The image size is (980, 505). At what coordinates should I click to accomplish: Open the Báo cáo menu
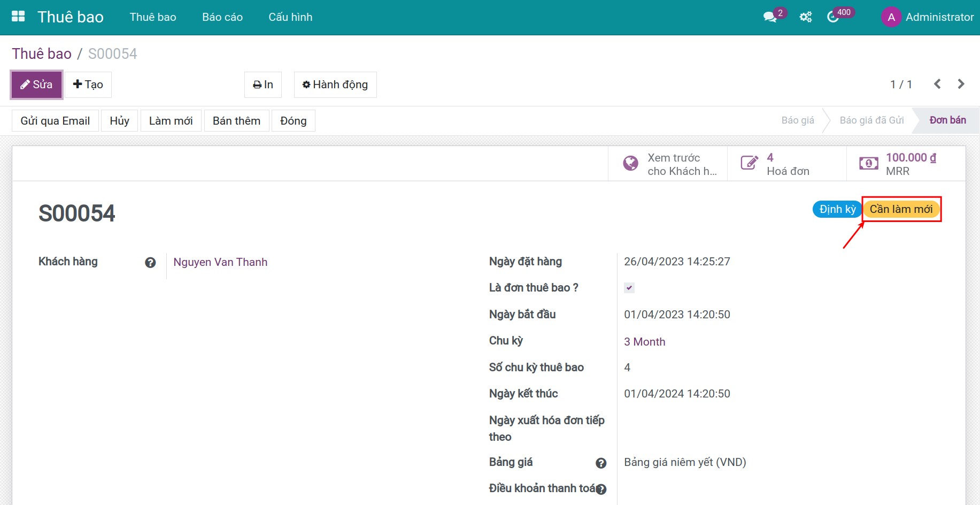point(222,17)
